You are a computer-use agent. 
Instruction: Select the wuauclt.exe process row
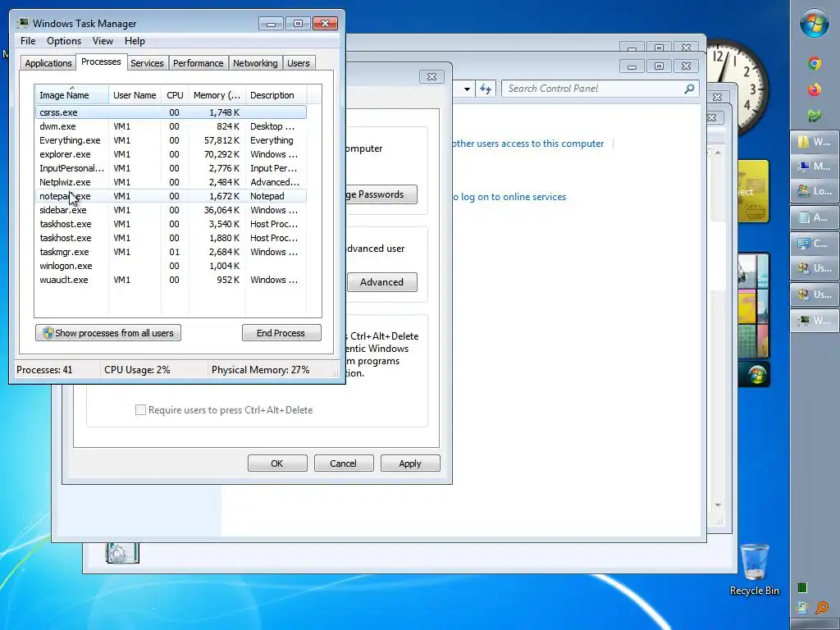(171, 280)
